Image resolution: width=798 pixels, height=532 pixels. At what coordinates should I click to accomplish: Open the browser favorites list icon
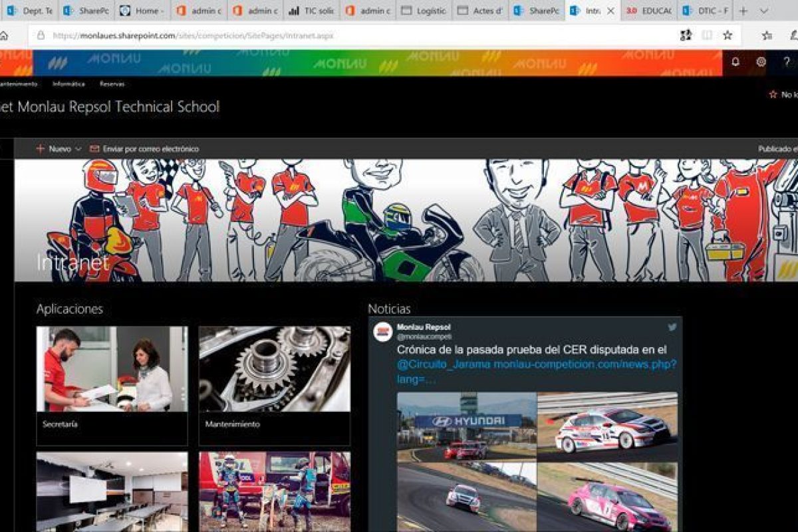pyautogui.click(x=767, y=35)
